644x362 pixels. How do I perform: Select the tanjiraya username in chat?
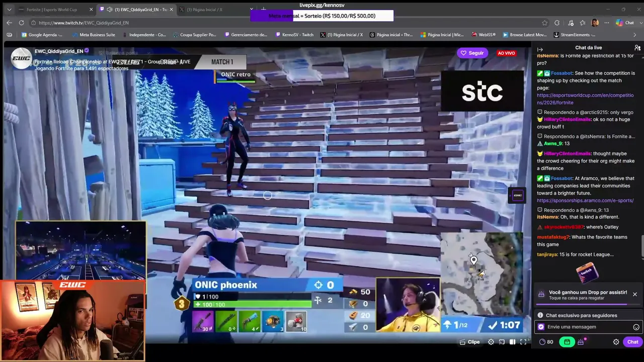(x=548, y=254)
